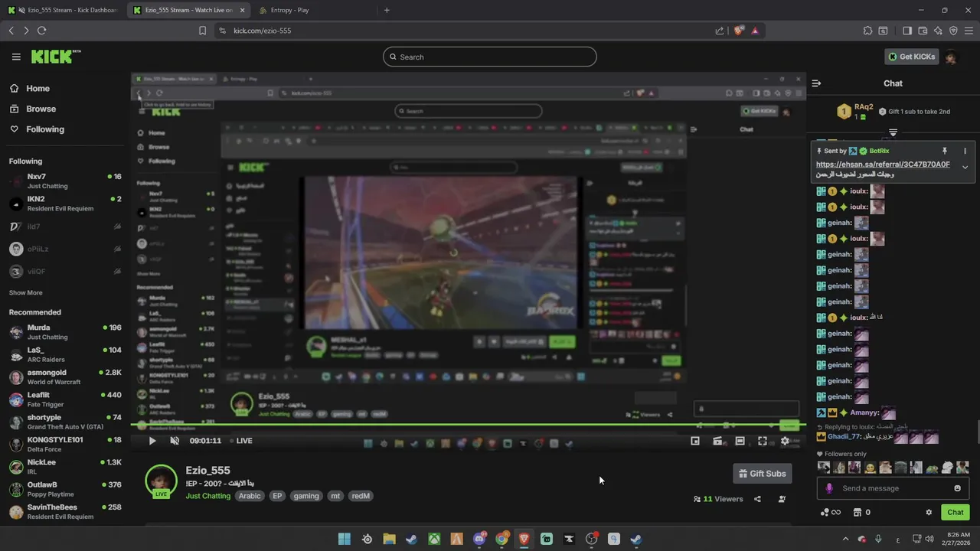This screenshot has width=980, height=551.
Task: Open IKN2 followed channel
Action: coord(66,204)
